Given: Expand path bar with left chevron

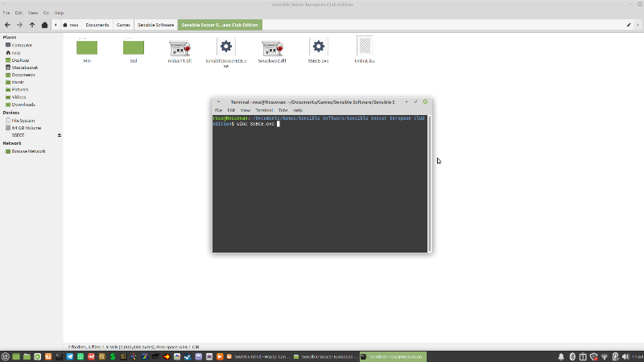Looking at the screenshot, I should [x=56, y=25].
